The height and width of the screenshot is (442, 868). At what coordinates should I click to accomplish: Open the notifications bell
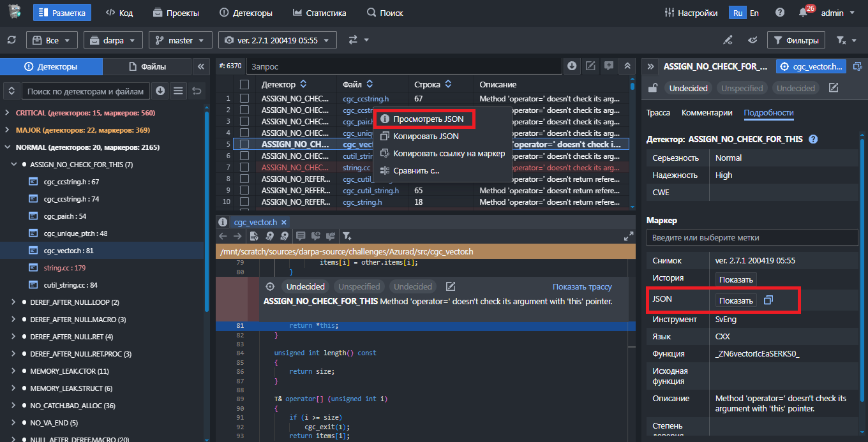[803, 13]
